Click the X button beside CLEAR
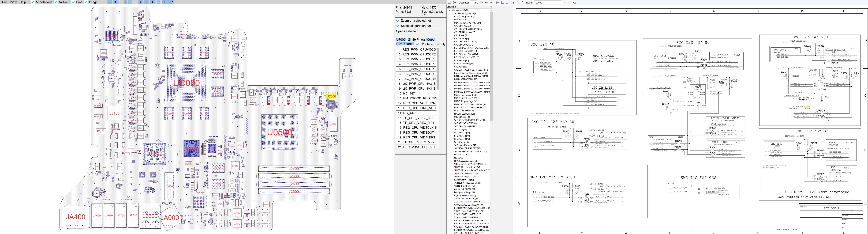The width and height of the screenshot is (868, 234). [159, 2]
